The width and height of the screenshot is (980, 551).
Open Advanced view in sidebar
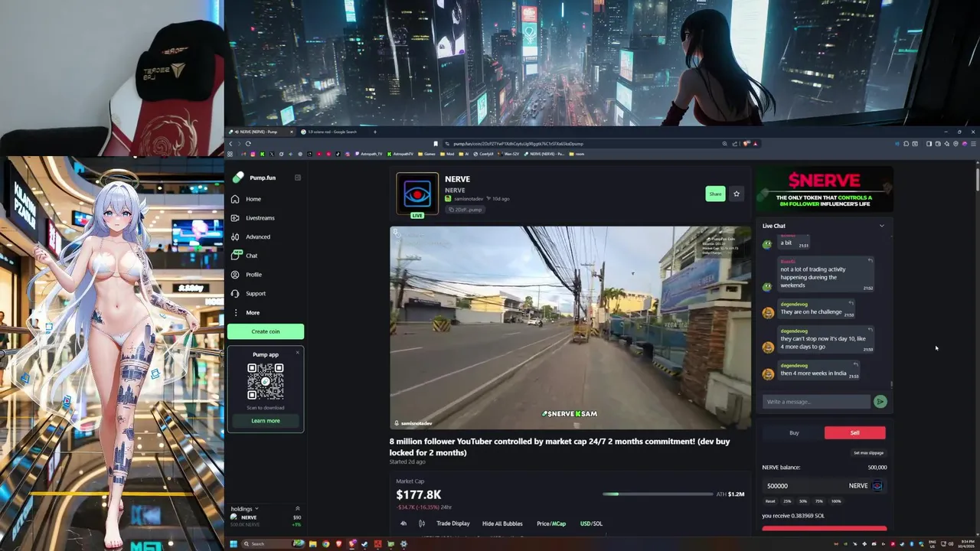[257, 236]
